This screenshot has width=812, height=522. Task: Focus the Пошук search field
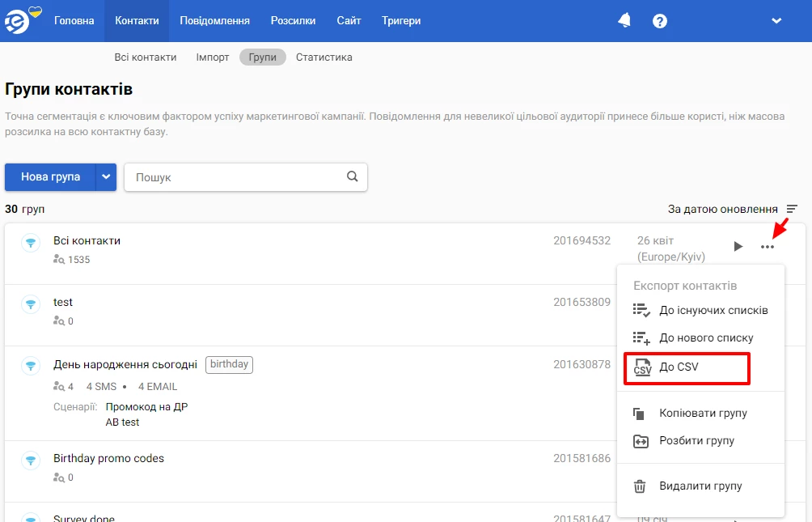[x=246, y=176]
